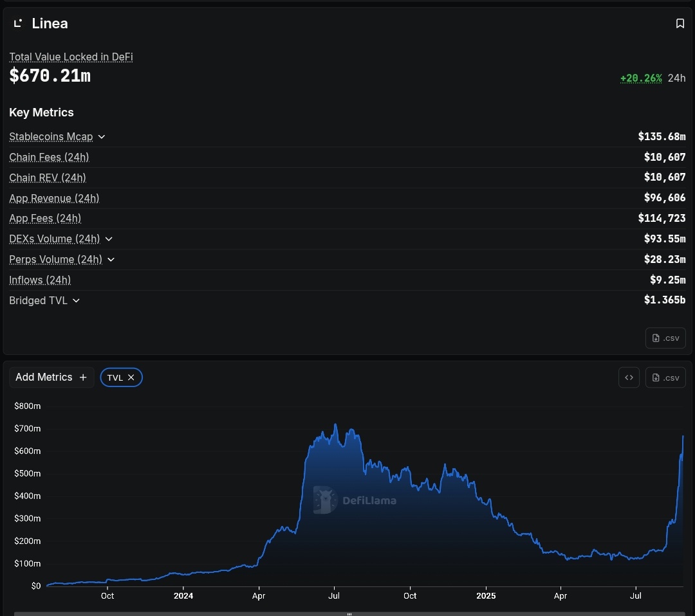Viewport: 695px width, 616px height.
Task: Click the Key Metrics heading
Action: coord(41,113)
